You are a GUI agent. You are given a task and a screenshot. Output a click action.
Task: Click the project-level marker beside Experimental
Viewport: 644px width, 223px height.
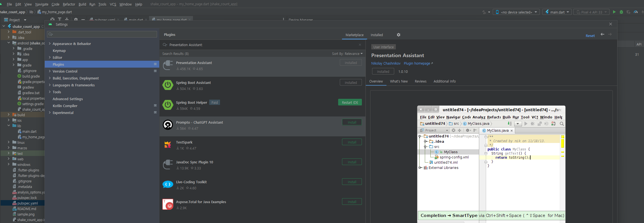[155, 112]
